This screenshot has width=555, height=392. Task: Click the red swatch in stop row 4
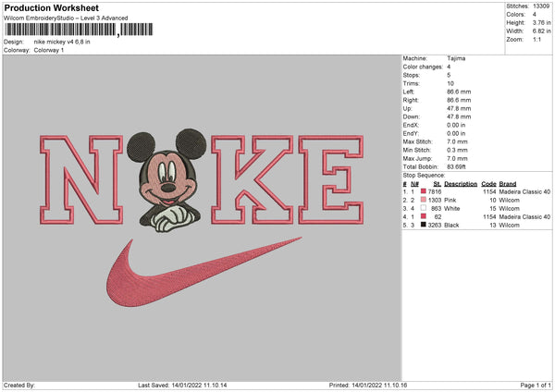[424, 216]
